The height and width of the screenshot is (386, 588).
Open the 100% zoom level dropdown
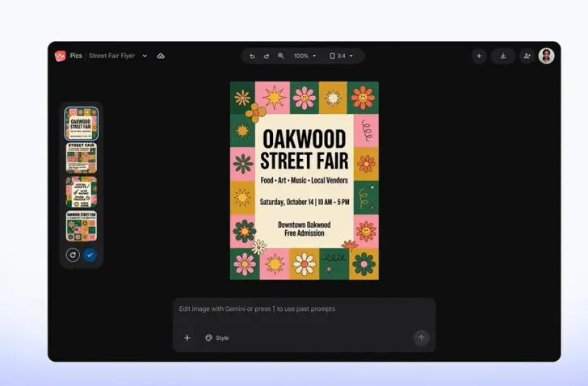pyautogui.click(x=304, y=56)
